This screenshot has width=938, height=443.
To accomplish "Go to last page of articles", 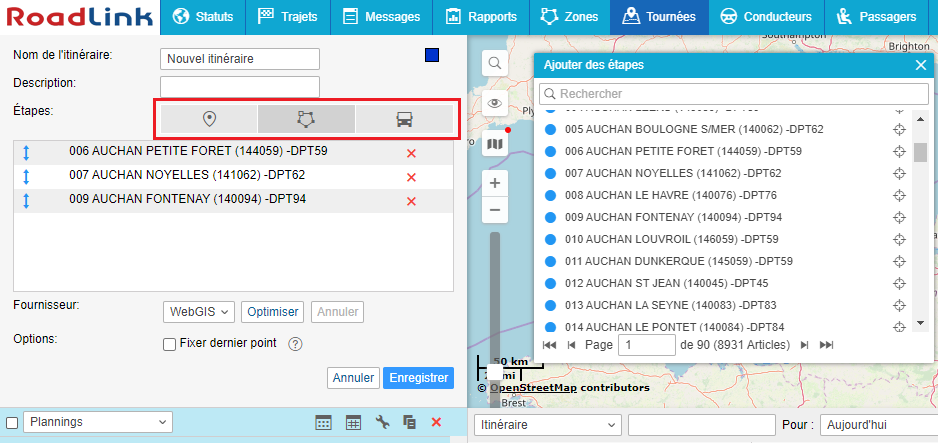I will [826, 345].
